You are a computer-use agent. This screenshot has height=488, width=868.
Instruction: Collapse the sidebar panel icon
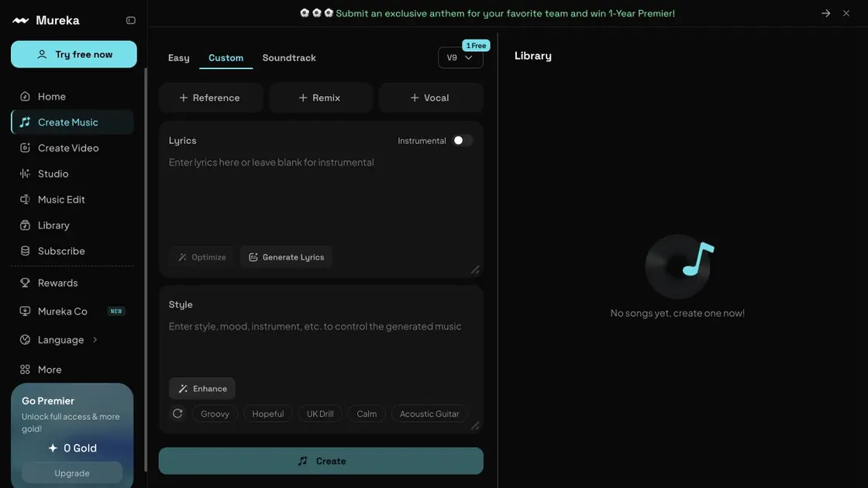[131, 20]
